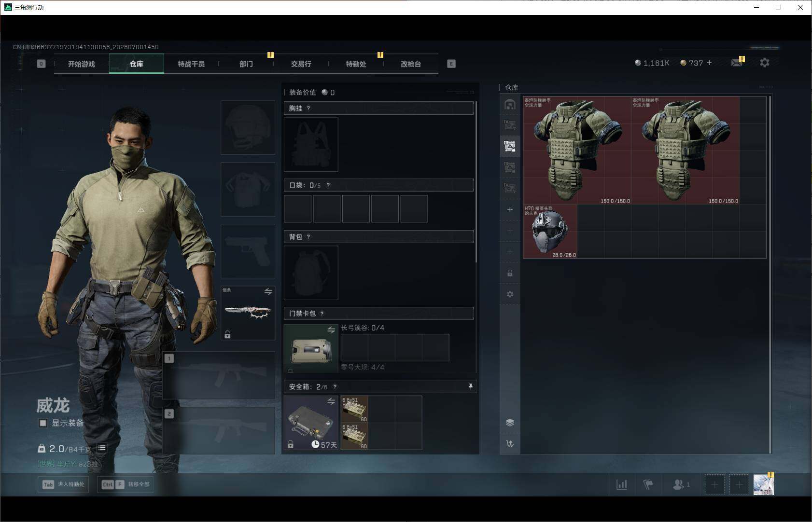
Task: Open the statistics bar chart icon
Action: tap(622, 484)
